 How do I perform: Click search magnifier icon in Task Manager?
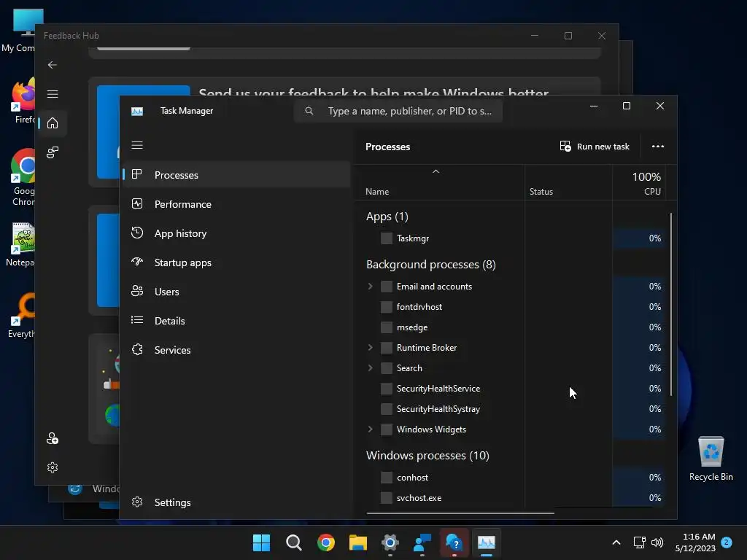309,111
